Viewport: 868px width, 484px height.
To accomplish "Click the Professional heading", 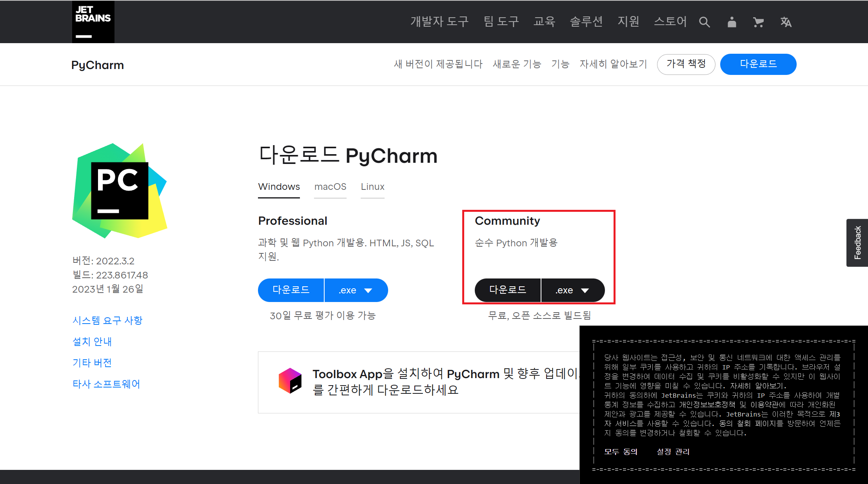I will [292, 221].
